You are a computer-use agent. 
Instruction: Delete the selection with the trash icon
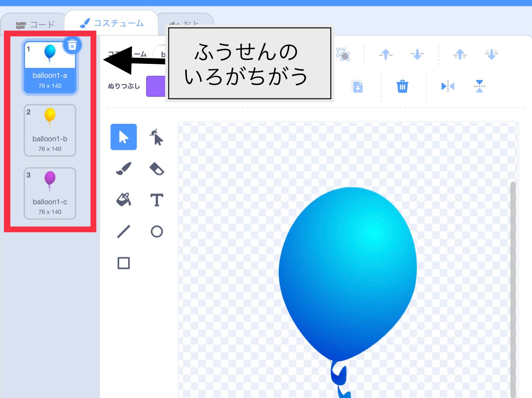coord(402,87)
